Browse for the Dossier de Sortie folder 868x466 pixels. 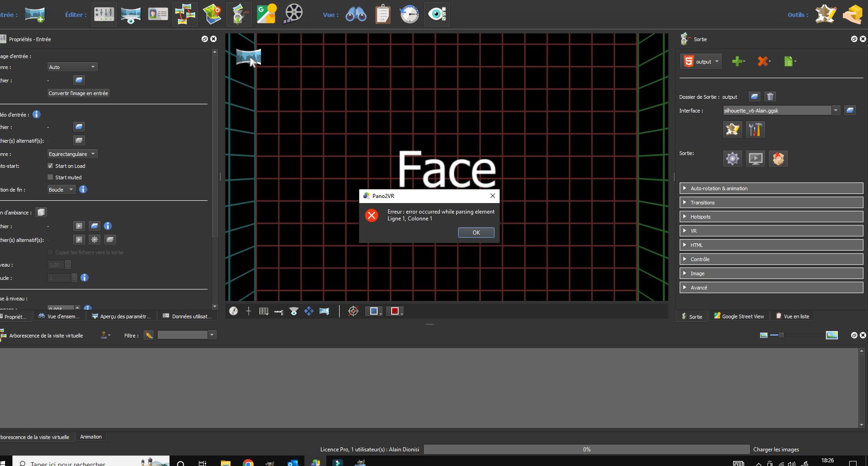[754, 96]
